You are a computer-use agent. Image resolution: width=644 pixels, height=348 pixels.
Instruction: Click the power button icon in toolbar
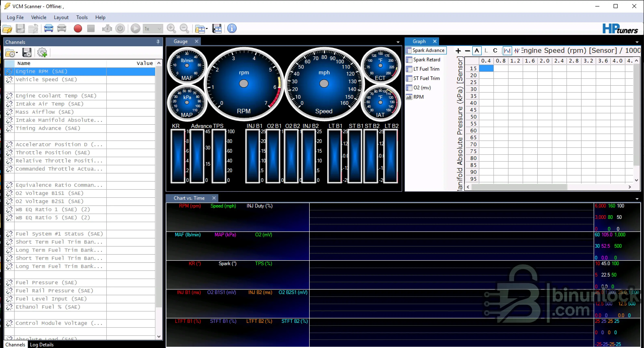coord(120,28)
